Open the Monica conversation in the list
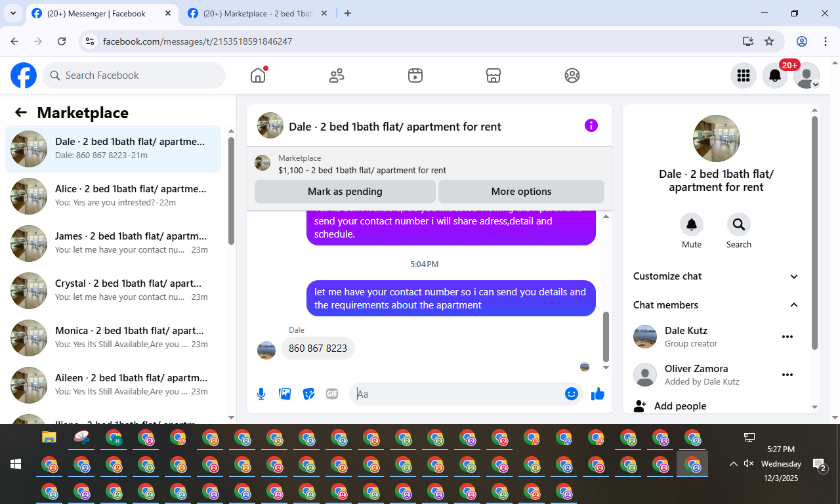The height and width of the screenshot is (504, 840). click(114, 338)
